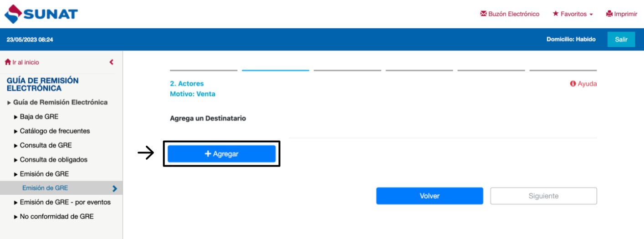Click the Volver button

[x=429, y=196]
